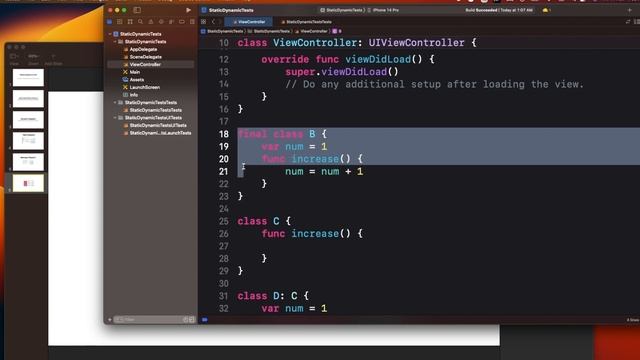Open the LaunchScreen storyboard file

144,87
